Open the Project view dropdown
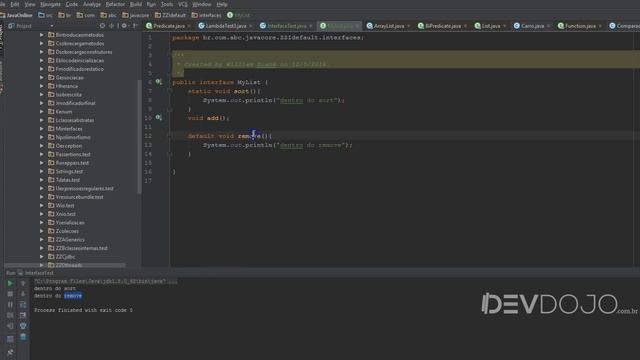This screenshot has height=360, width=640. pyautogui.click(x=51, y=26)
